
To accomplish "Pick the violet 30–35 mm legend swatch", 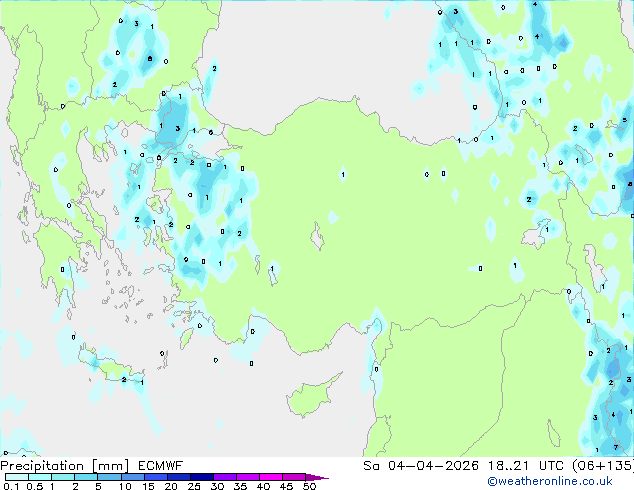I will 224,477.
